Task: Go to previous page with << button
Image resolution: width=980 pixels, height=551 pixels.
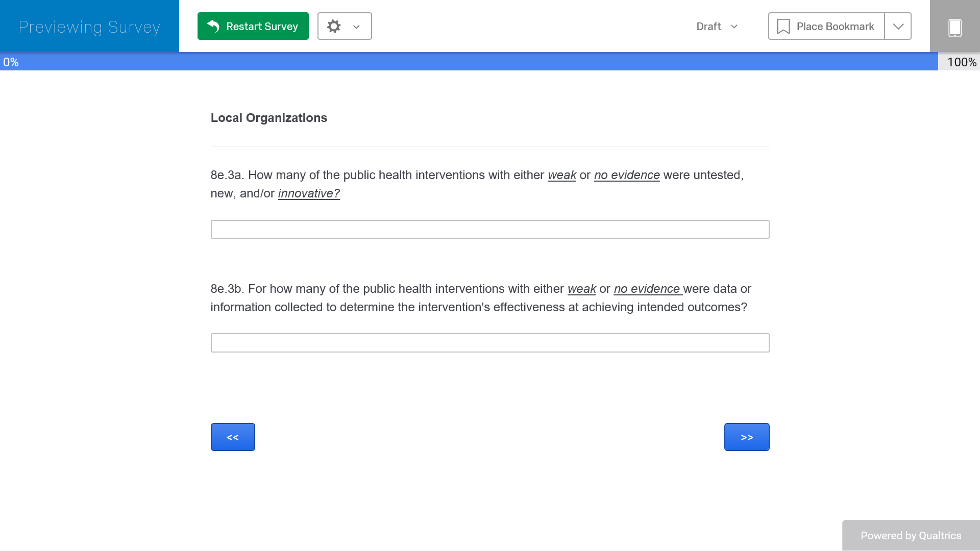Action: (x=233, y=437)
